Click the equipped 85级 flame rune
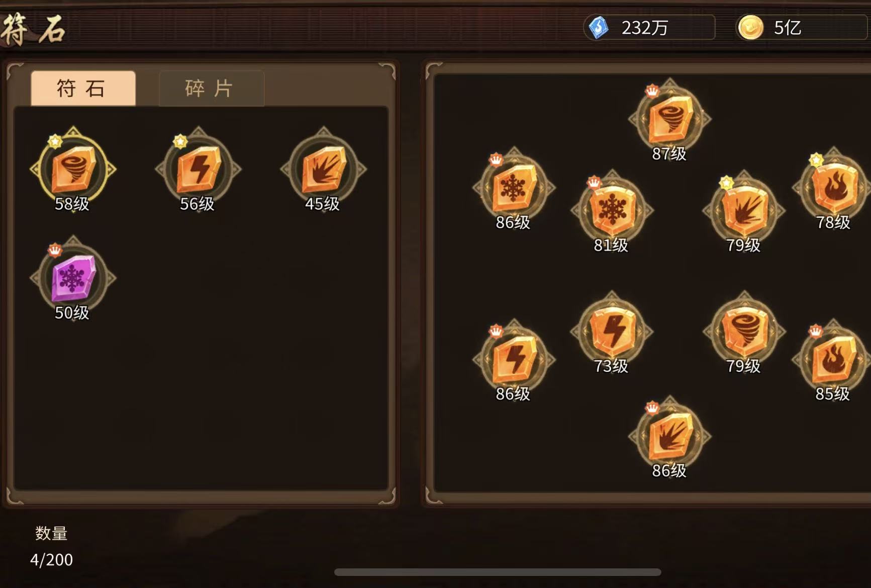 coord(834,360)
